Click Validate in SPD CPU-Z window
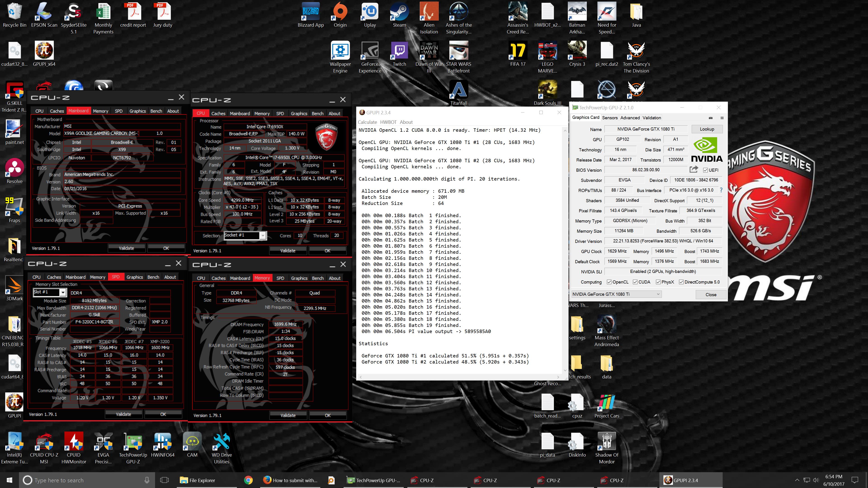The image size is (868, 488). coord(123,414)
